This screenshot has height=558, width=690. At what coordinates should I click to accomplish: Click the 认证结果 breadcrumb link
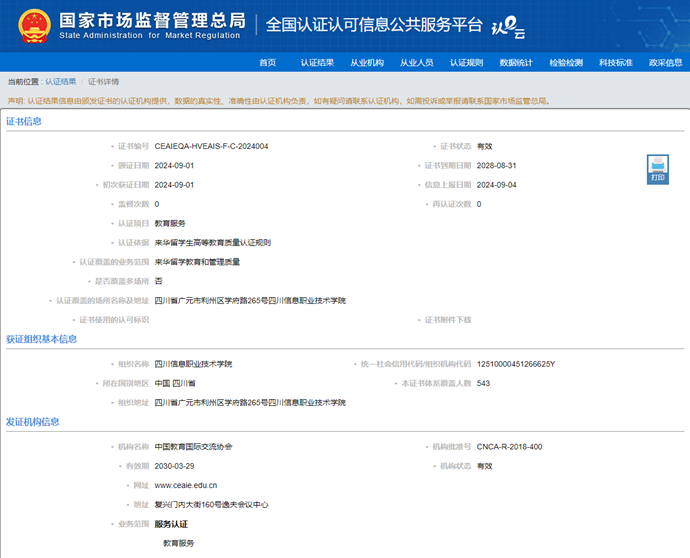[x=60, y=81]
